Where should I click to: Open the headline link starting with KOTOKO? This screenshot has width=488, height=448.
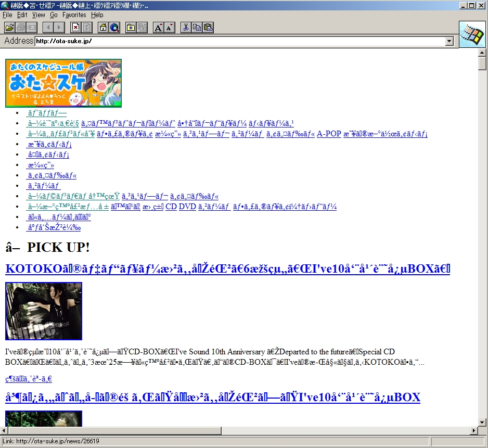coord(228,268)
